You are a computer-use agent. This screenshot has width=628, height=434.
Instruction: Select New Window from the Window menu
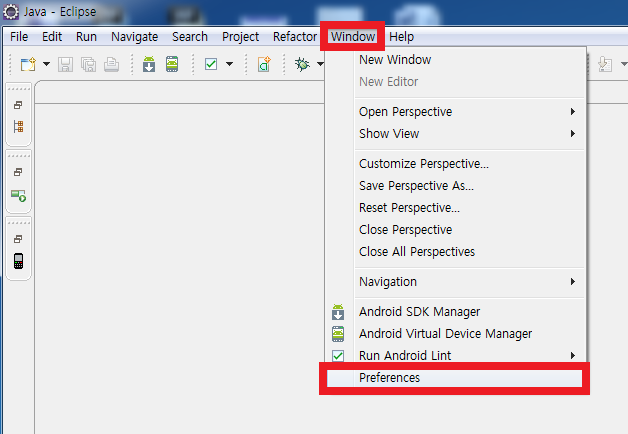[x=455, y=60]
